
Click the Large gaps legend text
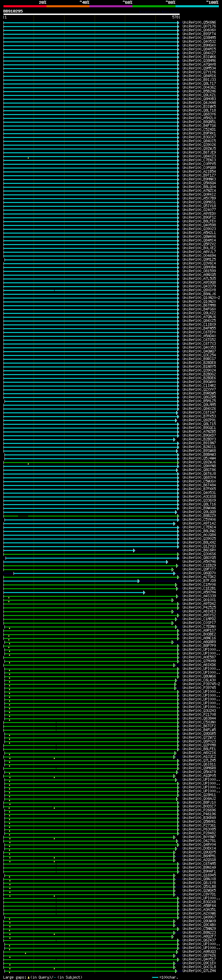pyautogui.click(x=15, y=977)
